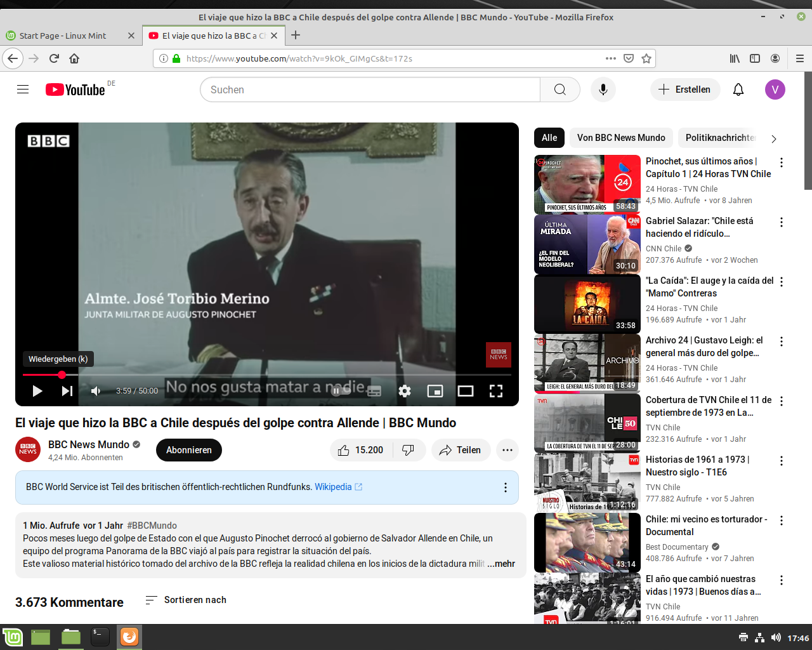Open options for La Caída video
Viewport: 812px width, 650px height.
(782, 282)
